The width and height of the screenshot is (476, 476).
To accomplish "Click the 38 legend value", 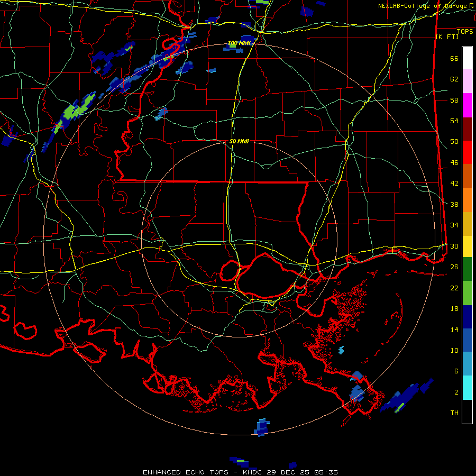I will tap(454, 204).
